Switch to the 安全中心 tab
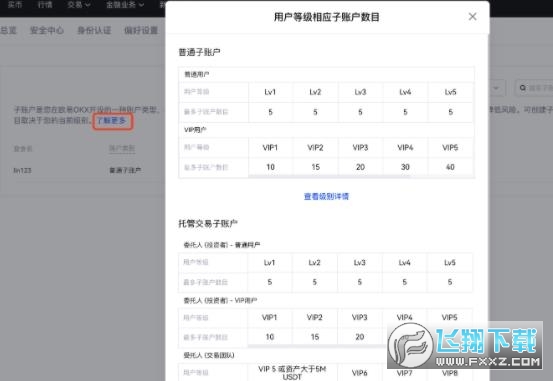Image resolution: width=553 pixels, height=381 pixels. point(47,30)
